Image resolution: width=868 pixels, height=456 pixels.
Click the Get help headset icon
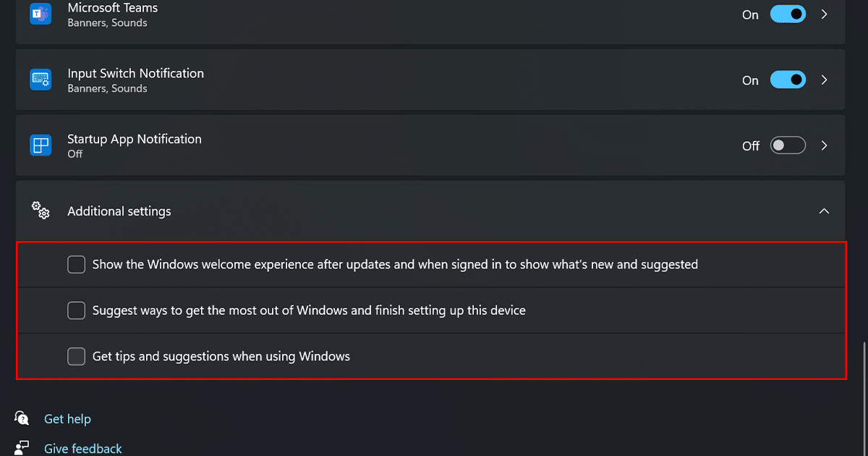coord(22,418)
